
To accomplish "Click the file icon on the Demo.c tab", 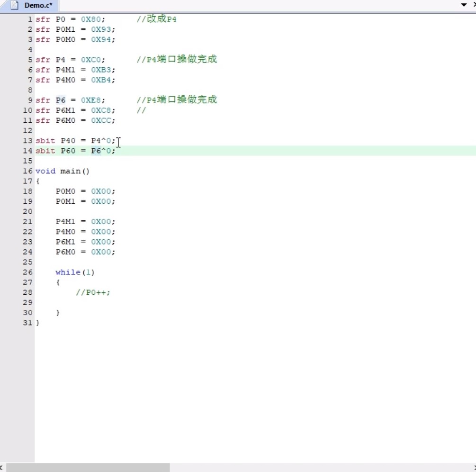I will tap(15, 5).
